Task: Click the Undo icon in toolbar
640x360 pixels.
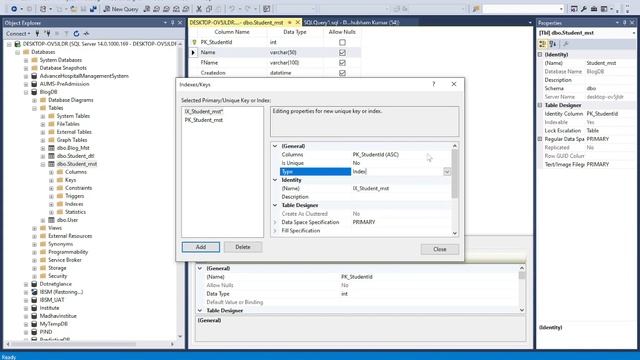Action: click(232, 9)
